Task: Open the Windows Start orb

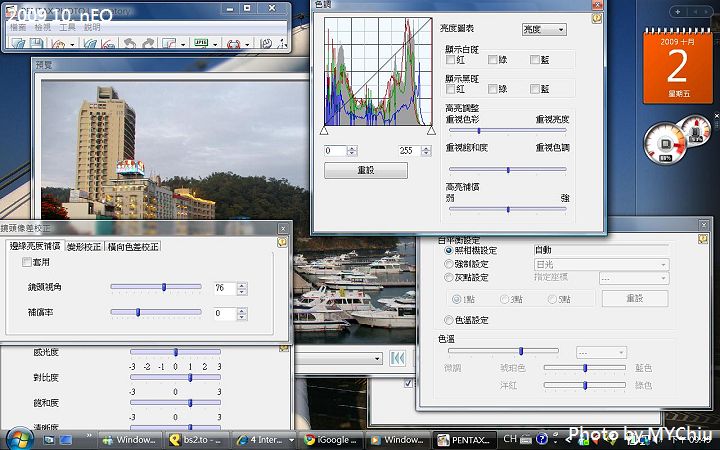Action: coord(19,439)
